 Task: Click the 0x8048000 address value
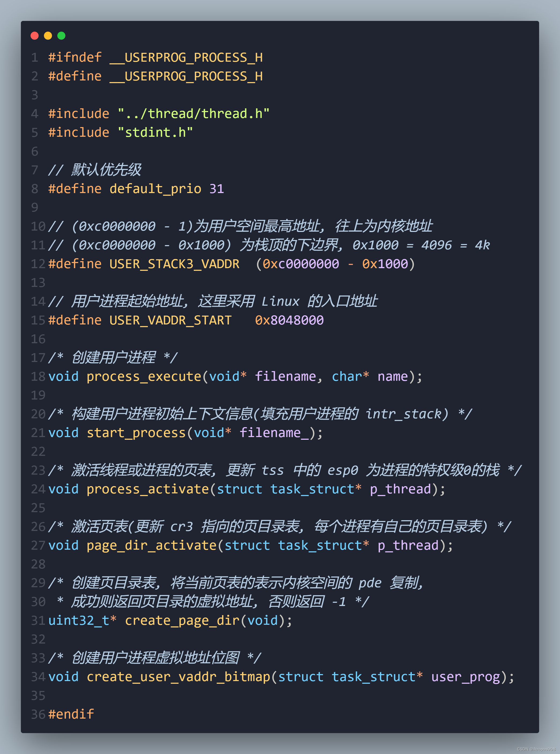point(289,320)
